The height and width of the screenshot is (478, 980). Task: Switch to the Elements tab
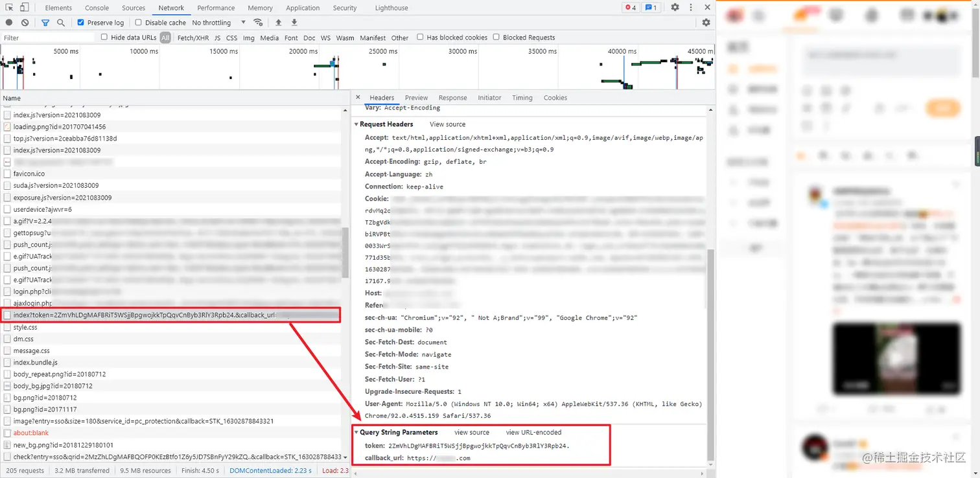pyautogui.click(x=58, y=8)
